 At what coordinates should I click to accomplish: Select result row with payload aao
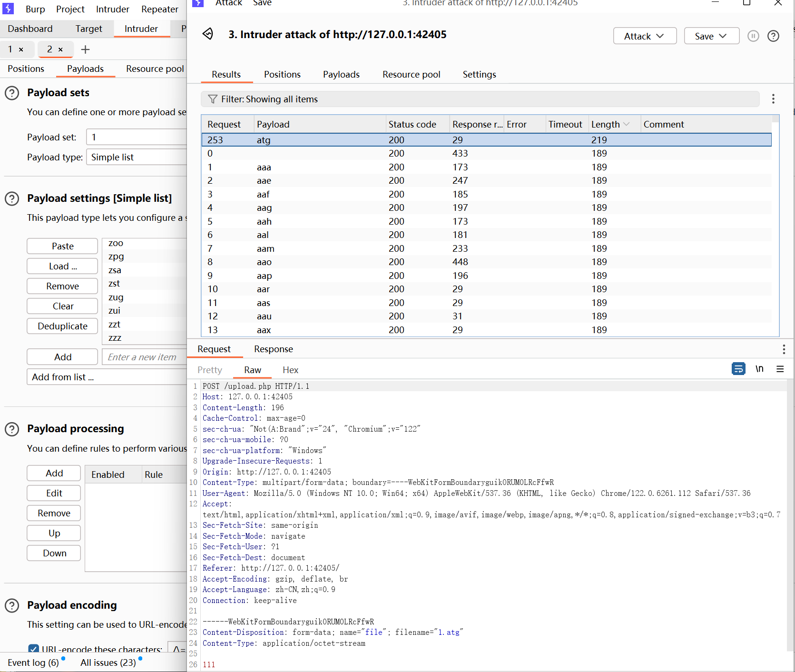coord(486,262)
